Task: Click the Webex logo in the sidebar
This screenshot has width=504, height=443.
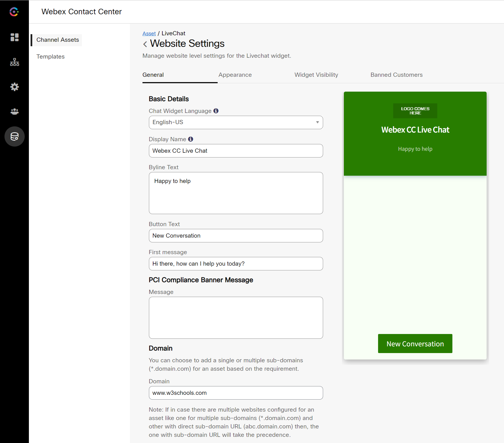Action: 13,12
